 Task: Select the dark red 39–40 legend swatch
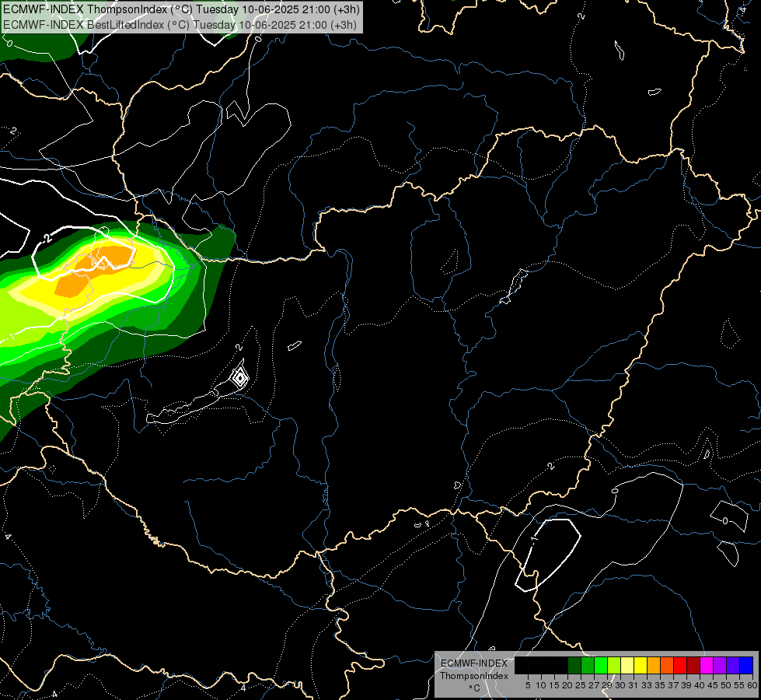[693, 665]
